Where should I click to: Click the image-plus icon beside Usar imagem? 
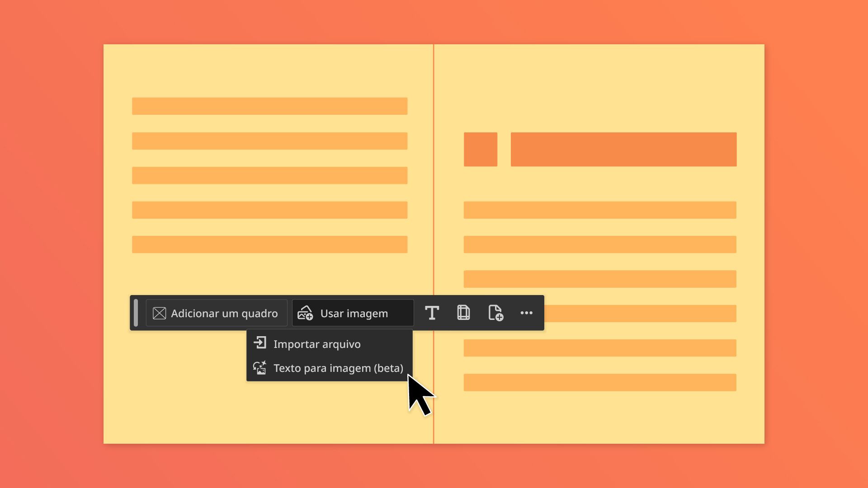305,313
